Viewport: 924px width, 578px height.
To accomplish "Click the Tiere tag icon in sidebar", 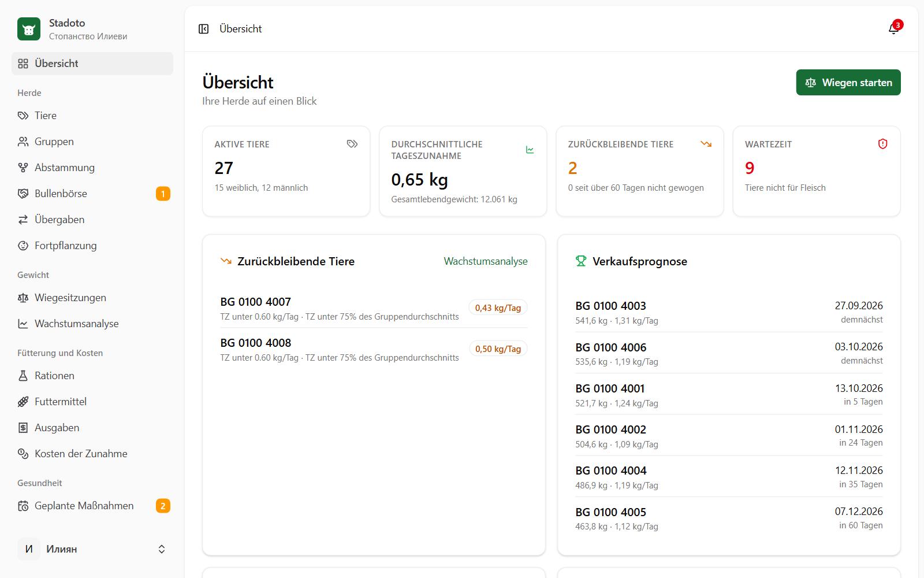I will [23, 116].
